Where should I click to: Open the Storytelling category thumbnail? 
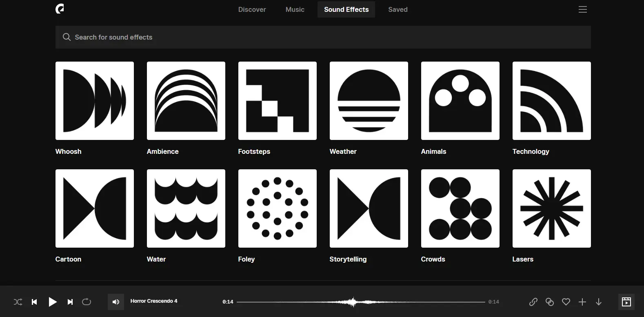point(369,208)
